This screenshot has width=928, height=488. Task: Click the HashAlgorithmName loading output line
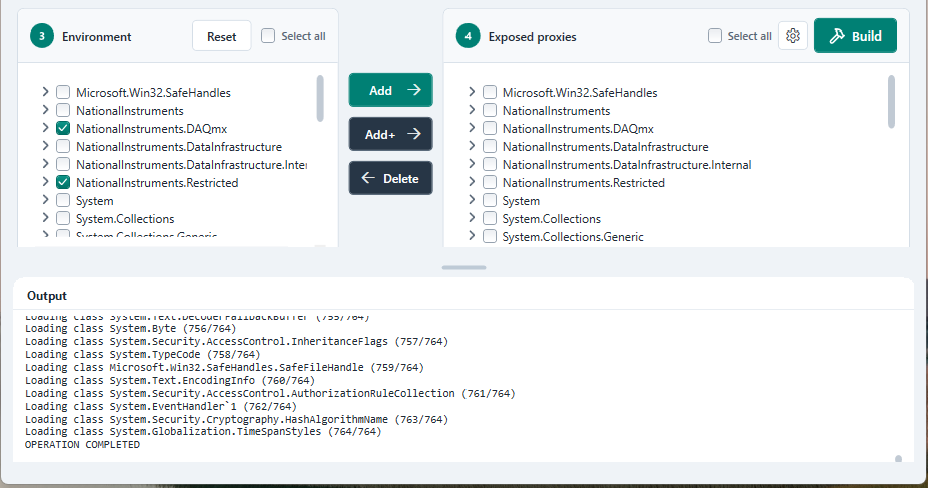237,419
